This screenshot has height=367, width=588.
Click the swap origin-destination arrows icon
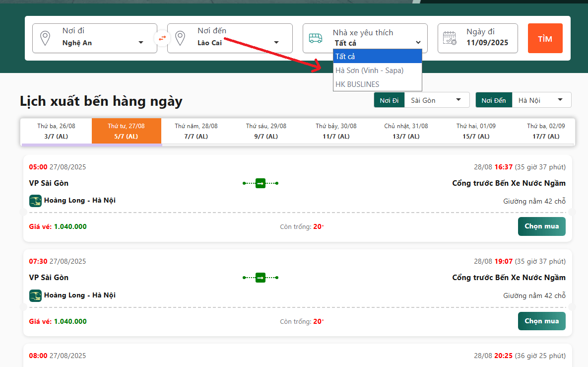pyautogui.click(x=162, y=38)
